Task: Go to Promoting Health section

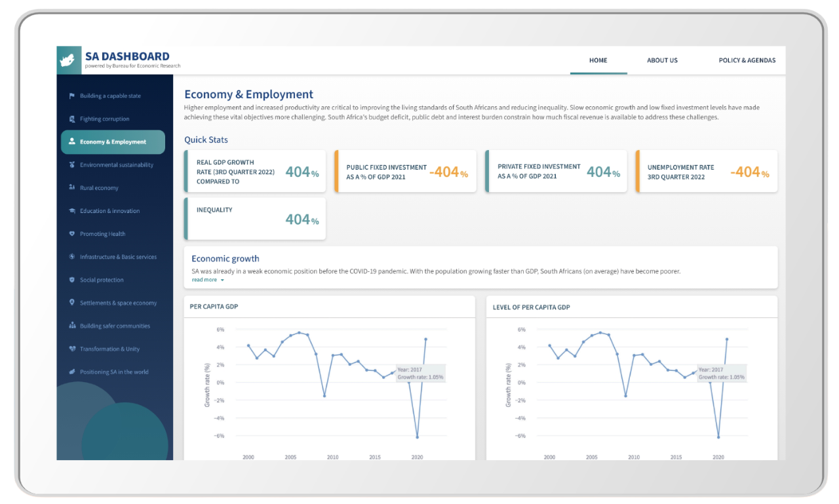Action: tap(102, 234)
